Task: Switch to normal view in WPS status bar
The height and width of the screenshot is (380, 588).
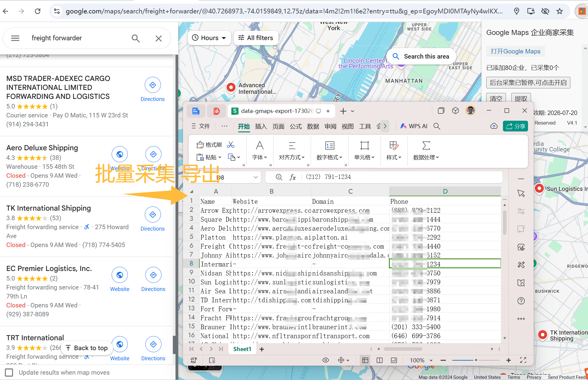Action: 365,360
